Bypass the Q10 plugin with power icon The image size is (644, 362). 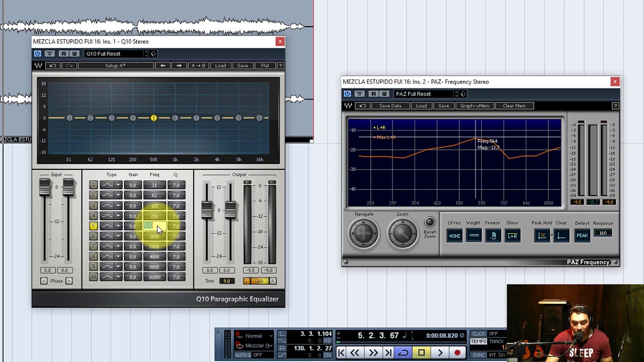(37, 54)
